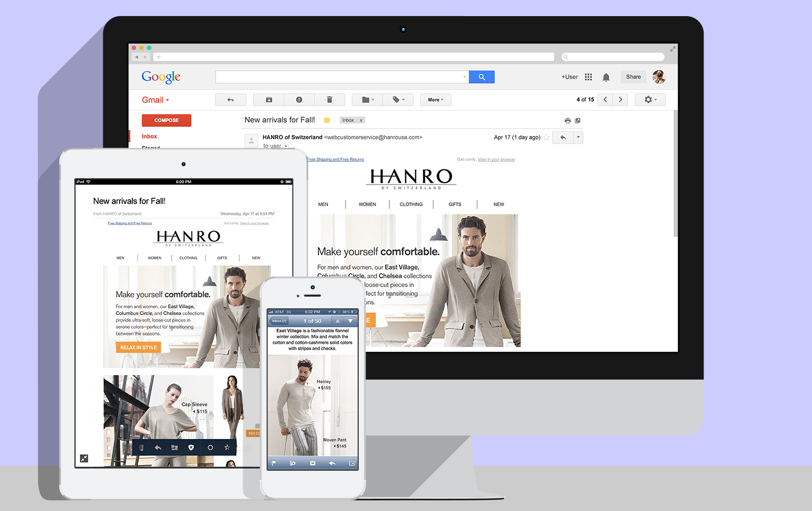
Task: Tap the spam shield icon on iPad toolbar
Action: (191, 447)
